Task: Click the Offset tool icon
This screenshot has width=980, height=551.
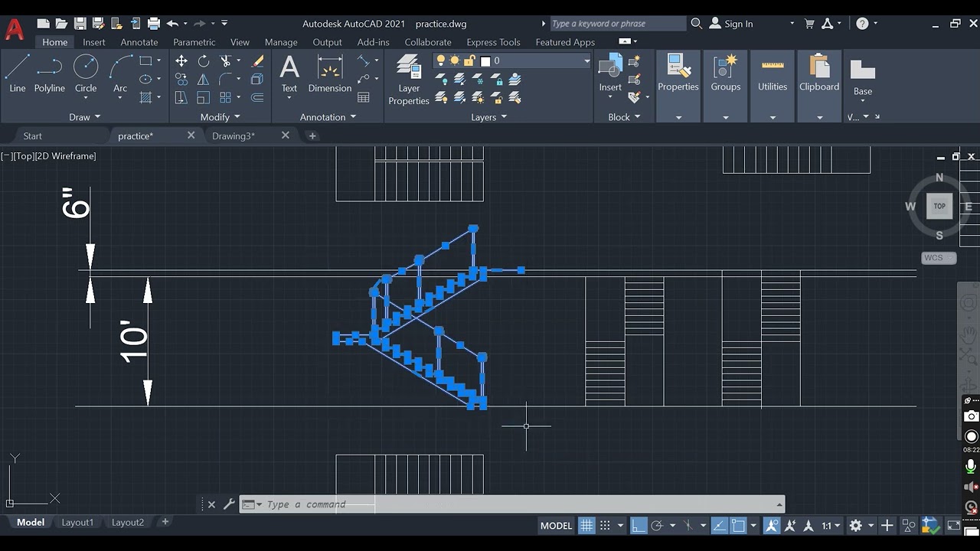Action: [x=257, y=97]
